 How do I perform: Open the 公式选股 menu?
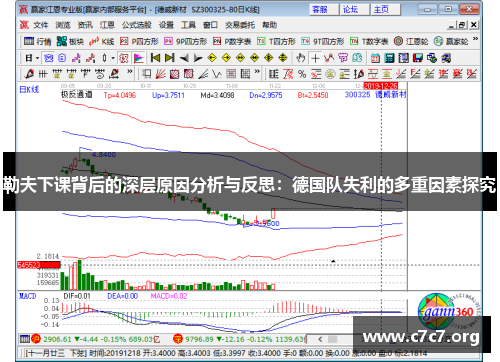pyautogui.click(x=137, y=25)
